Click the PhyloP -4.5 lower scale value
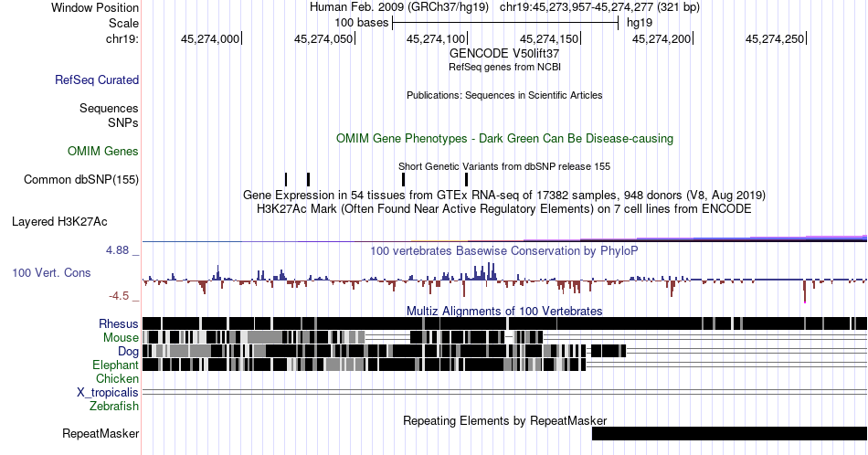The image size is (868, 455). click(x=119, y=296)
